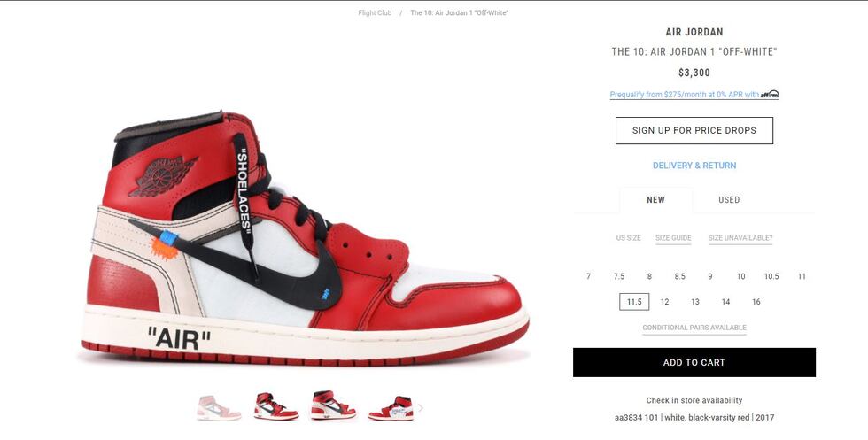Select US size 7.5
The width and height of the screenshot is (868, 440).
(619, 276)
